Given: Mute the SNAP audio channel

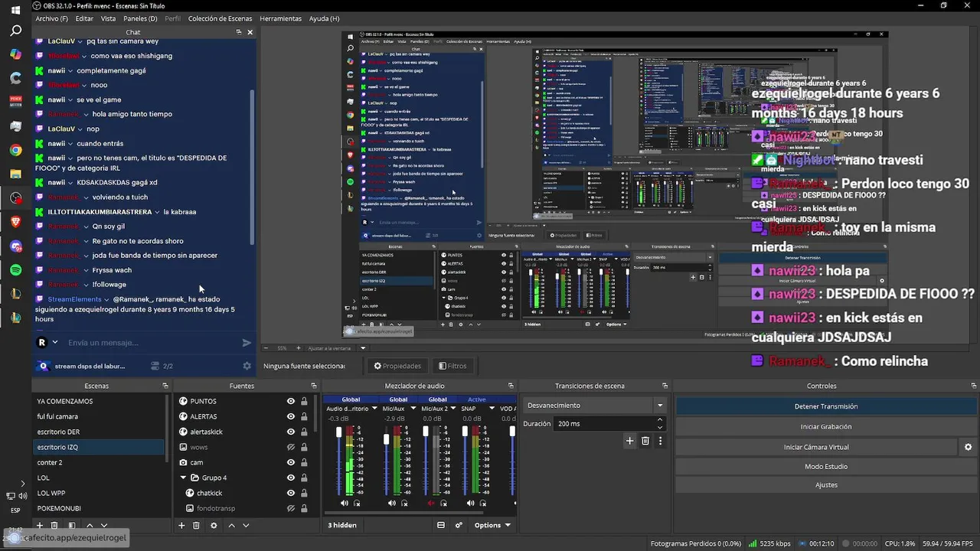Looking at the screenshot, I should [x=472, y=503].
